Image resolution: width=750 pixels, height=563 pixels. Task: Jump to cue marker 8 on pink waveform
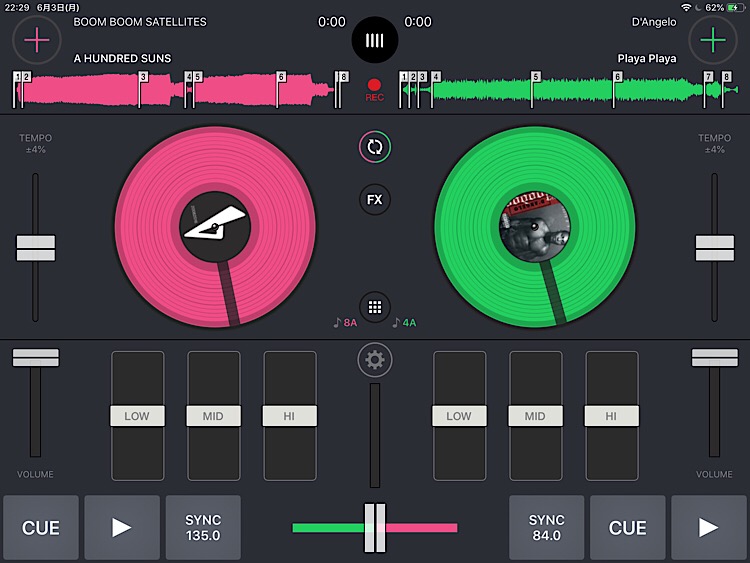click(x=343, y=77)
